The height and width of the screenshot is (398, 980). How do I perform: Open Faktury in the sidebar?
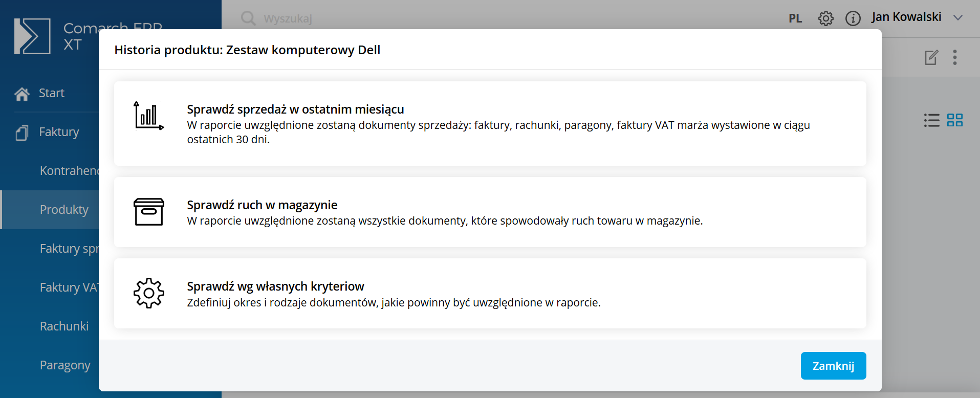point(59,132)
